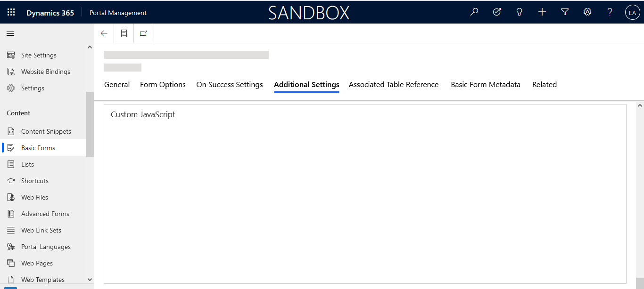This screenshot has width=644, height=289.
Task: Open Advanced Forms in the sidebar
Action: (43, 214)
